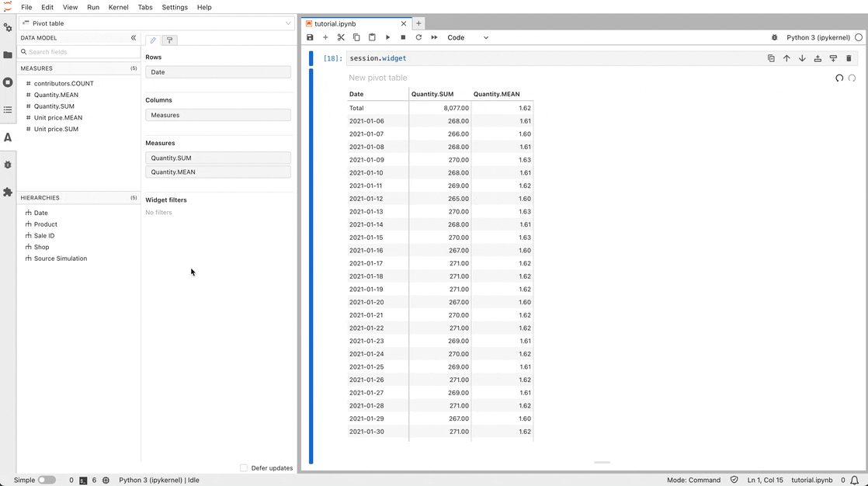This screenshot has width=868, height=486.
Task: Enable the Defer updates checkbox
Action: click(x=244, y=468)
